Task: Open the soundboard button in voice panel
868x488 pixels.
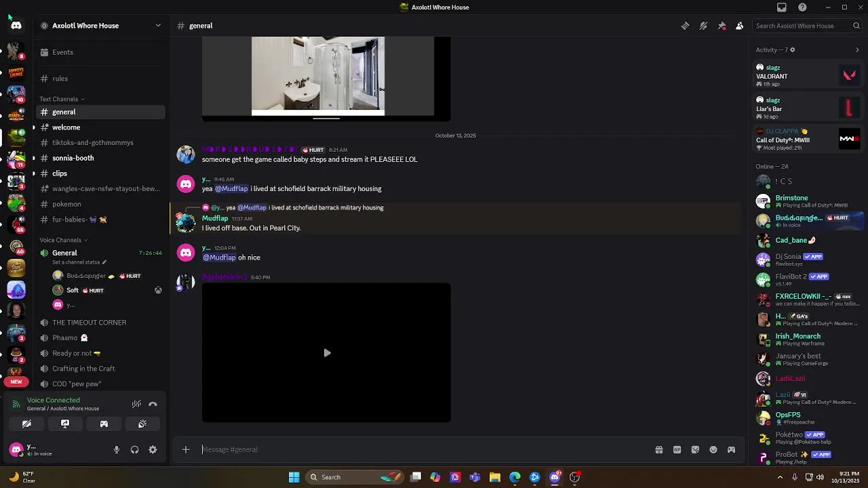Action: [x=142, y=424]
